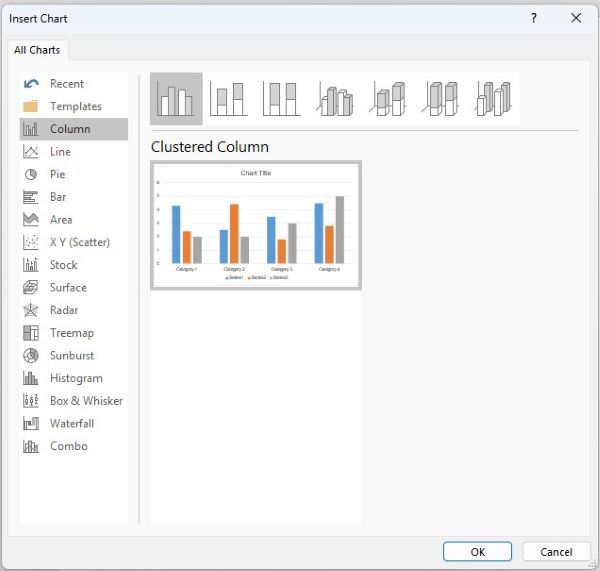Open the X Y (Scatter) chart category

(79, 242)
